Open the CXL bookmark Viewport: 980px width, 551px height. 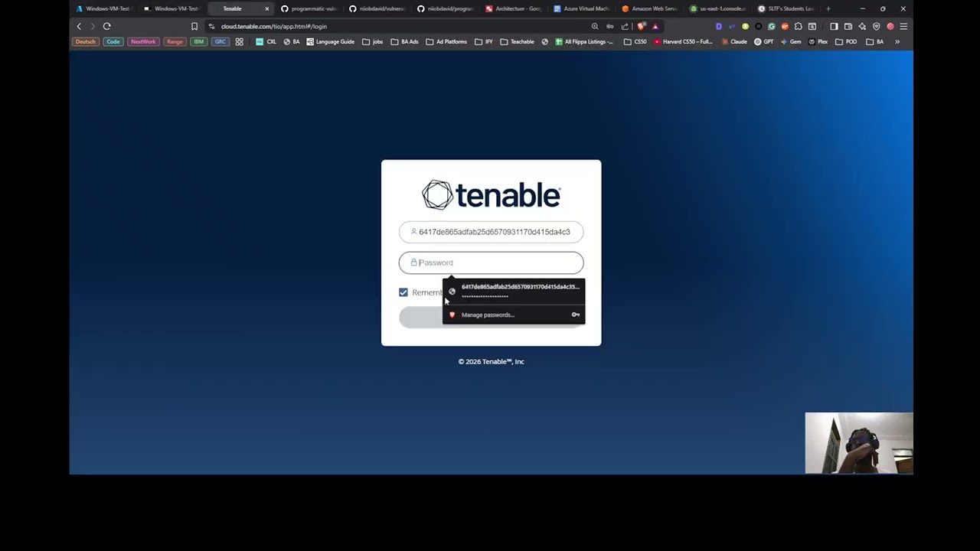[x=266, y=41]
